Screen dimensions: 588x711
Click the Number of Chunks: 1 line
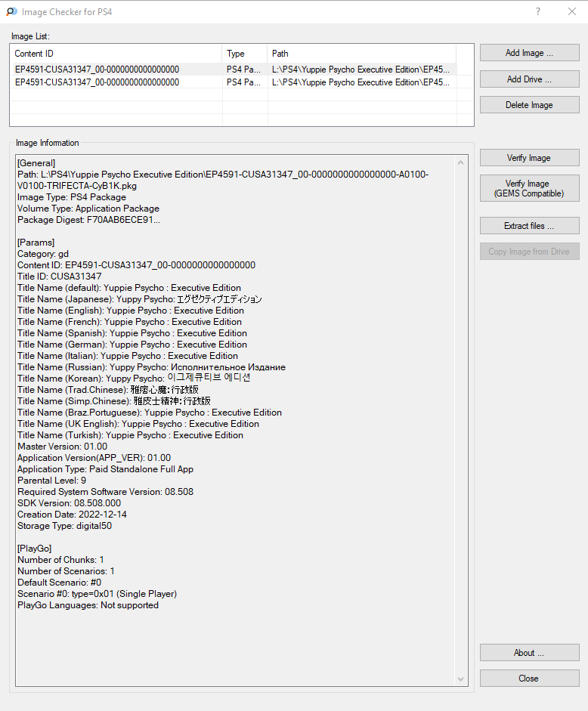pos(60,560)
